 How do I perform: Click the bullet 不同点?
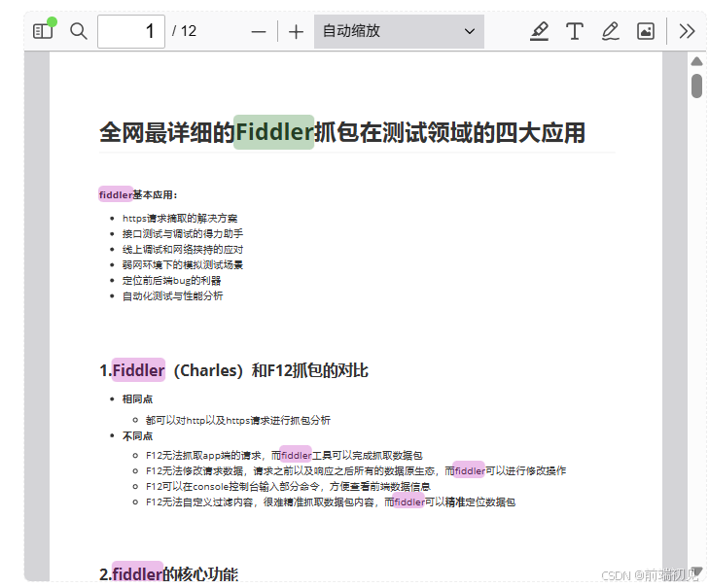[x=137, y=436]
